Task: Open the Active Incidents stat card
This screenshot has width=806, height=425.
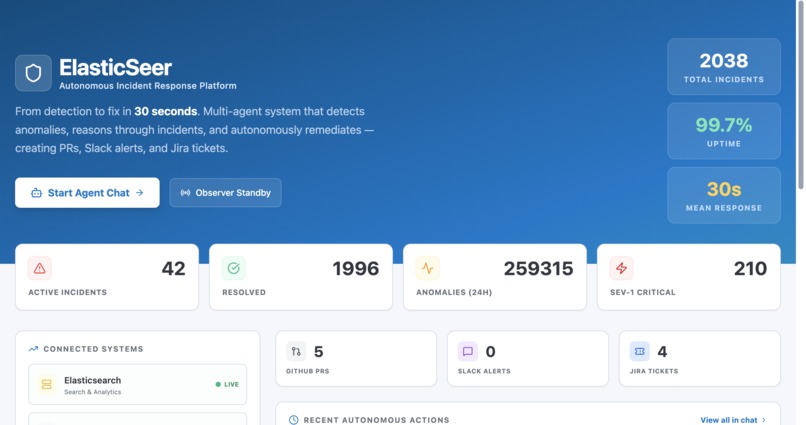Action: (x=107, y=277)
